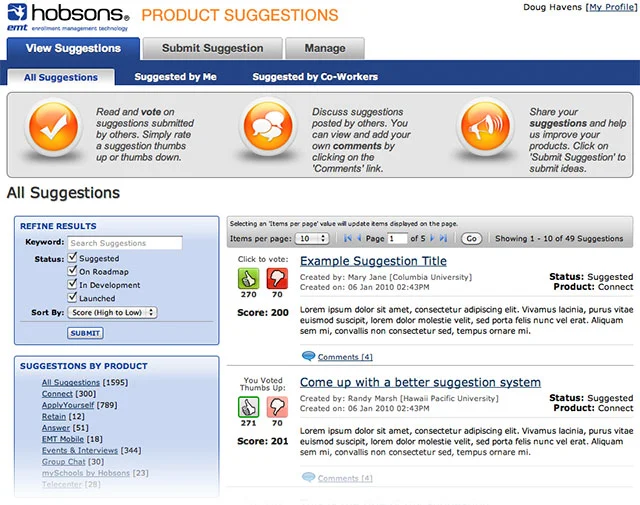Viewport: 640px width, 505px height.
Task: Filter by Group Chat product link
Action: [x=64, y=462]
